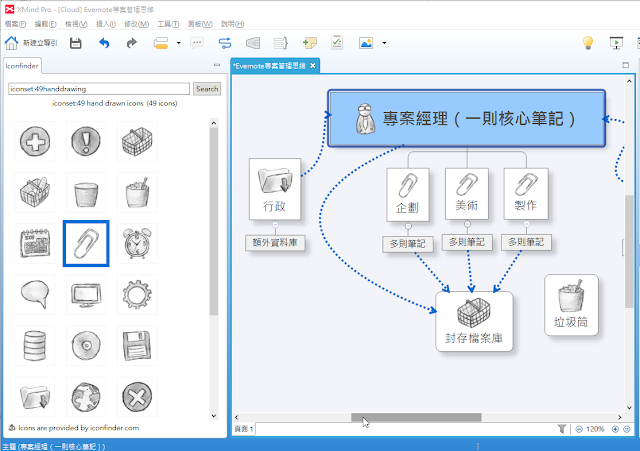
Task: Open the 插入(I) menu
Action: tap(106, 24)
